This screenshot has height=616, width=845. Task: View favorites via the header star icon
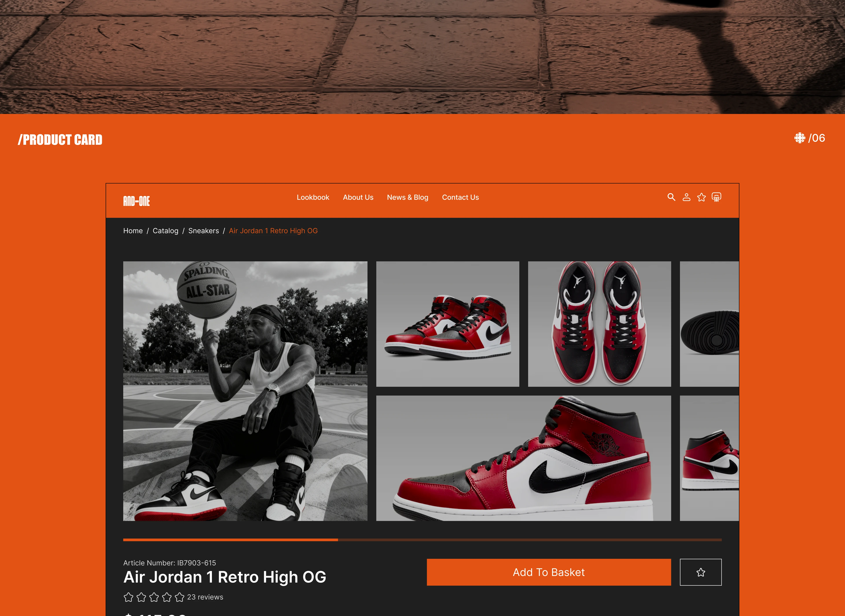702,197
